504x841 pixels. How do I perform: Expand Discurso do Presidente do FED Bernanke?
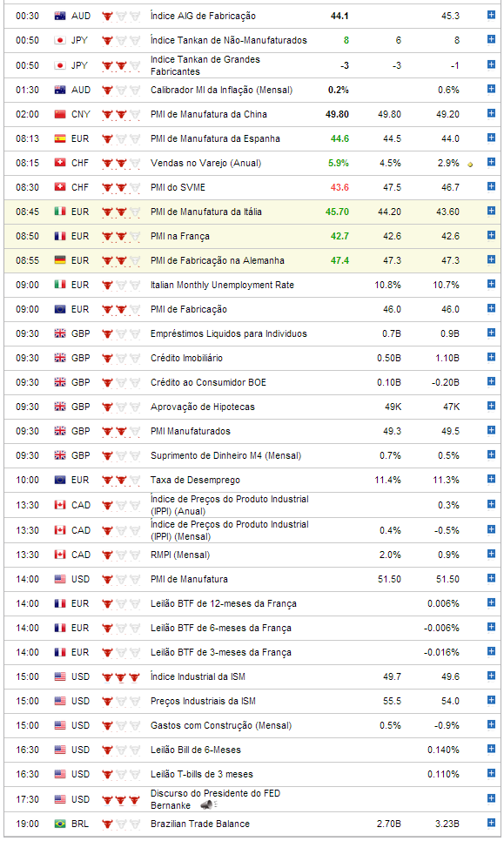point(491,798)
